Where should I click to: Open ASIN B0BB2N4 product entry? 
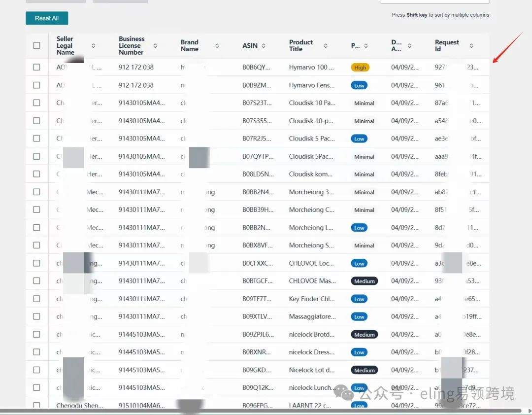[257, 192]
